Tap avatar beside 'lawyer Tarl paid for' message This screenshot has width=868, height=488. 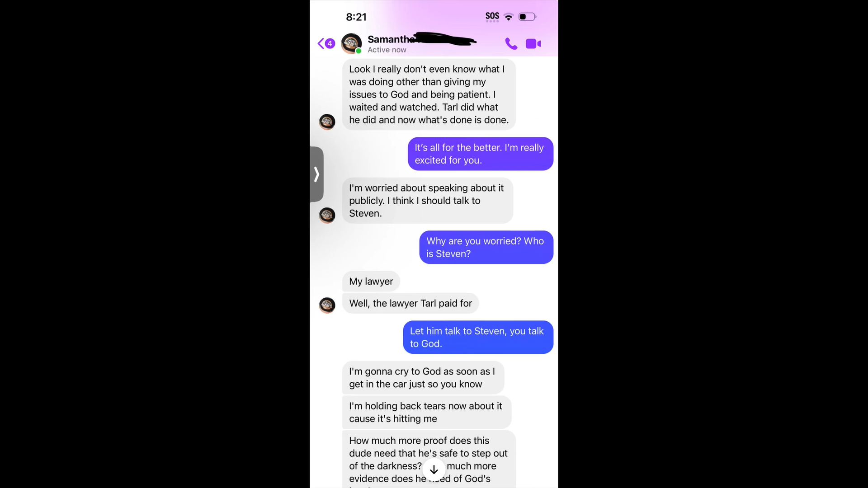[x=327, y=305]
